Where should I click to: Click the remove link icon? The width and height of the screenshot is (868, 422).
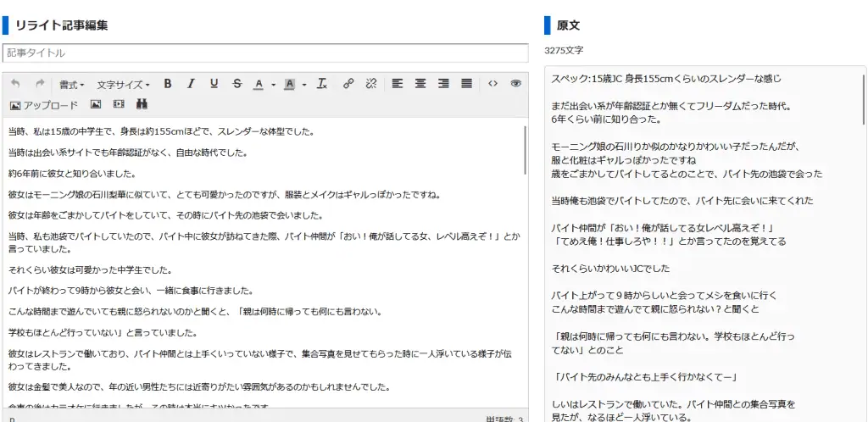click(x=371, y=84)
